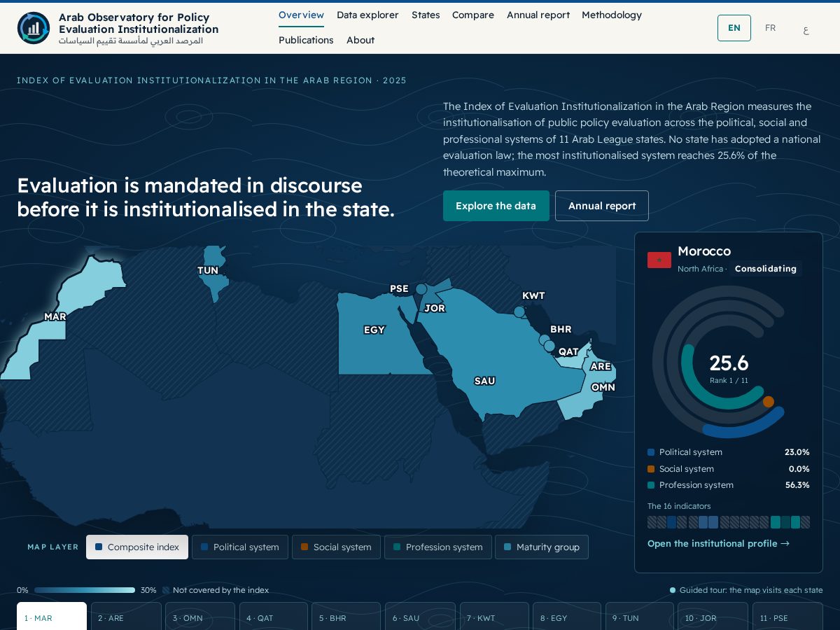Screen dimensions: 840x630
Task: Click the Social system legend row
Action: pos(729,469)
